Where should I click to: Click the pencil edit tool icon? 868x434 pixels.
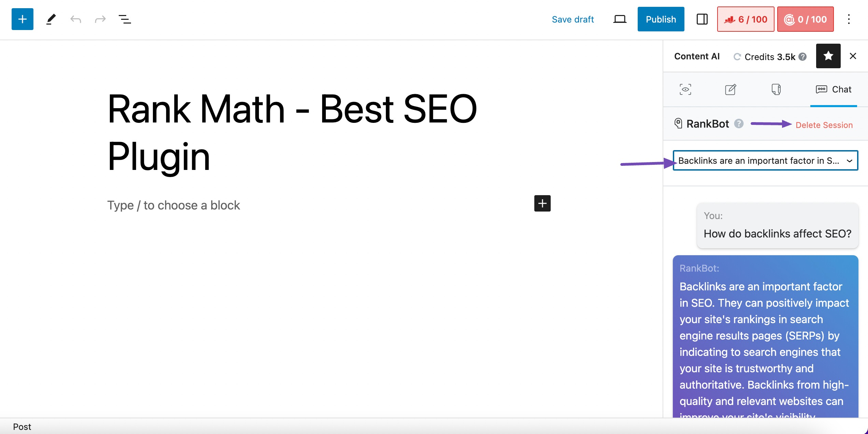click(50, 19)
